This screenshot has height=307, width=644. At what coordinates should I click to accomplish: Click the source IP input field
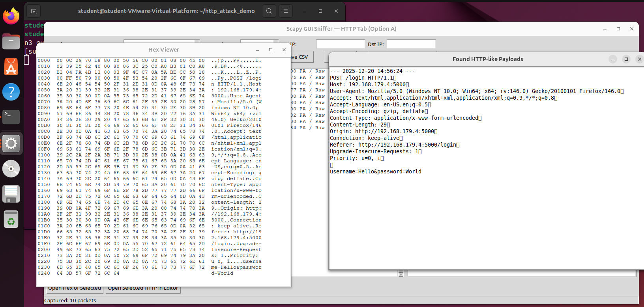pos(340,44)
